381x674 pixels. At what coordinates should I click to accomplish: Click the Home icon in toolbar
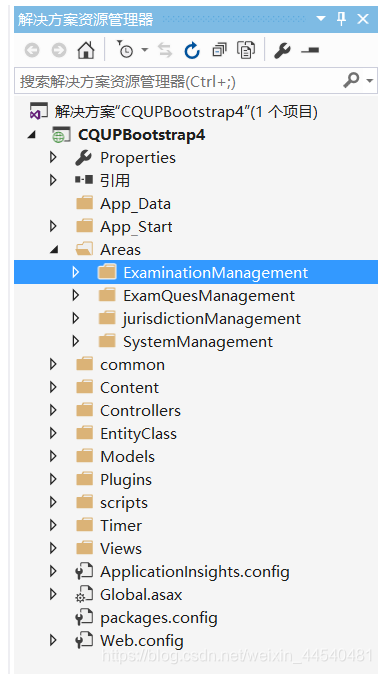86,51
